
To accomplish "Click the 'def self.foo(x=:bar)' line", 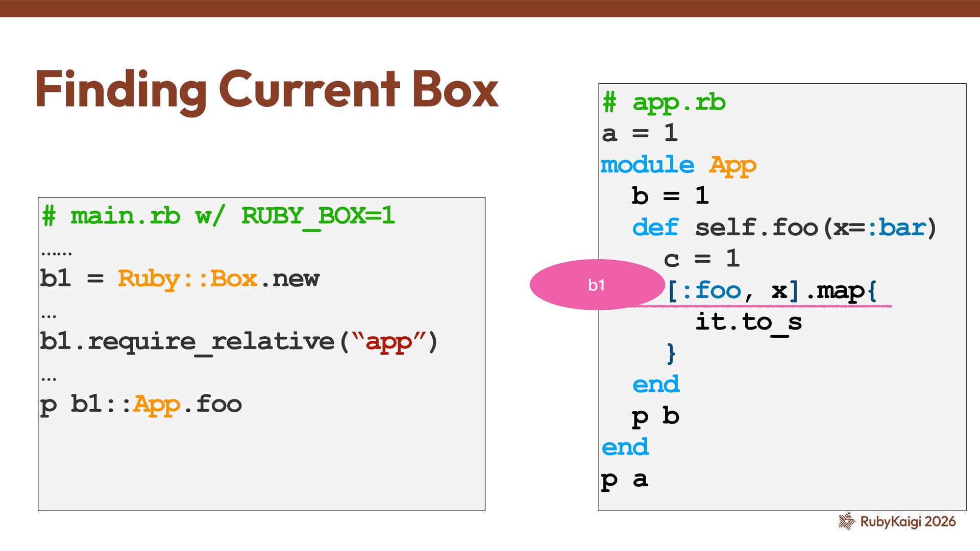I will coord(784,228).
